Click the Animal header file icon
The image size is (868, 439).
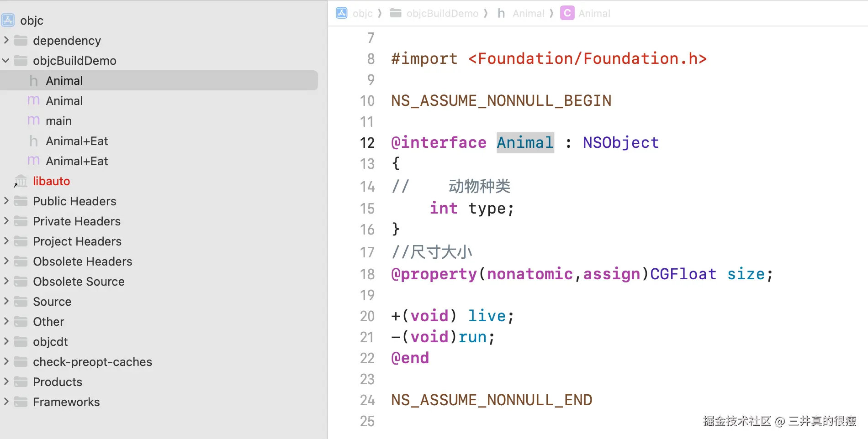tap(33, 81)
